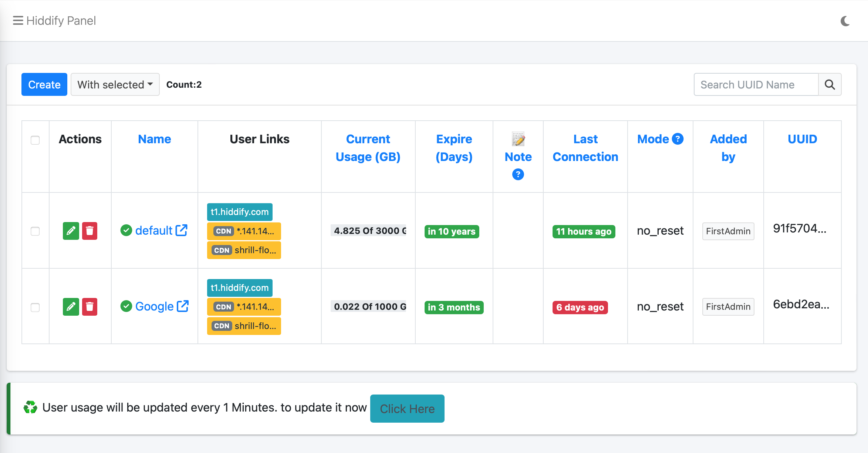Sort by UUID column header
Viewport: 868px width, 453px height.
[x=802, y=139]
